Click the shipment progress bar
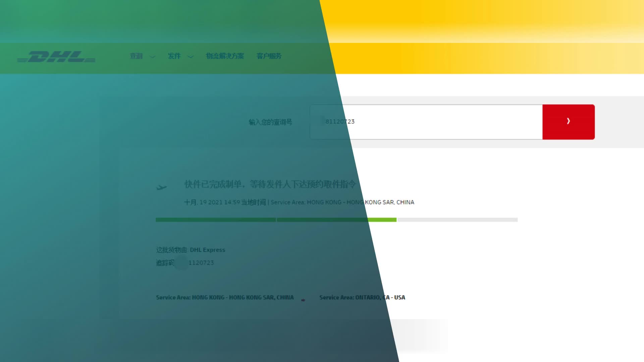Viewport: 644px width, 362px height. click(336, 220)
